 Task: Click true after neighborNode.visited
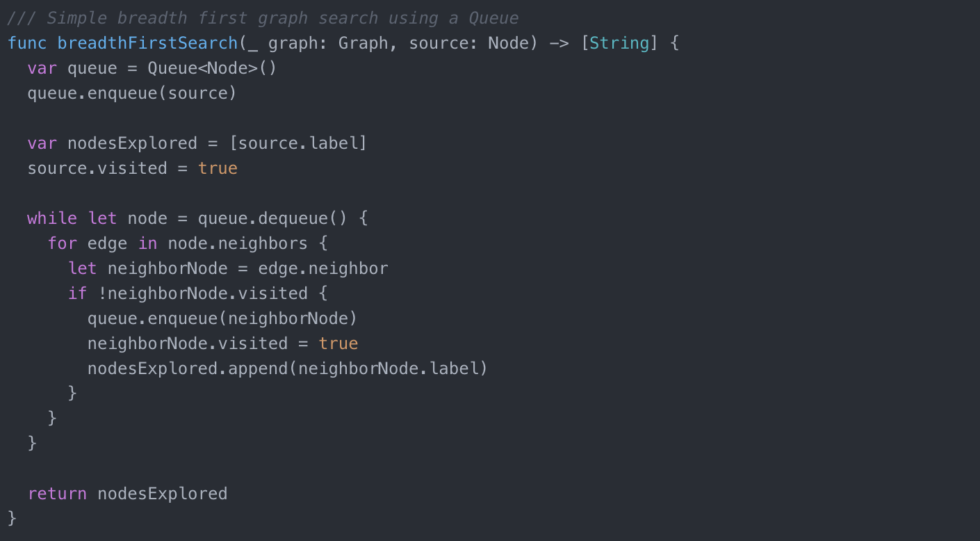click(338, 344)
